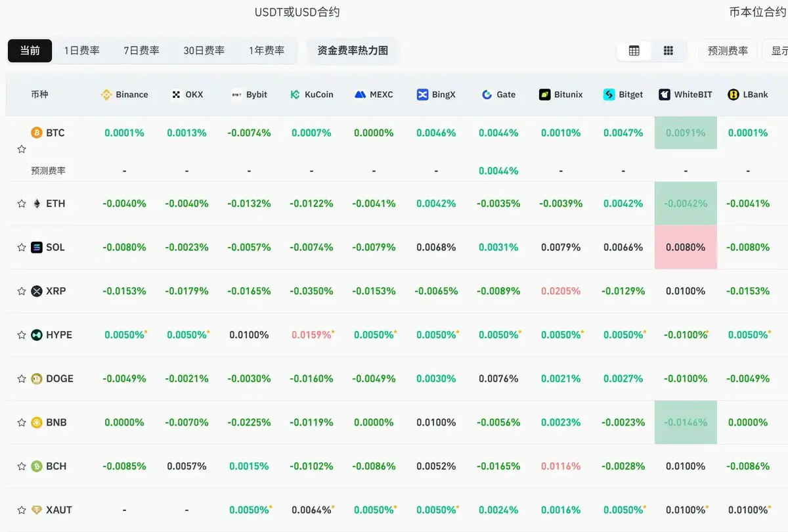Click BCH OKX rate 0.0057%
The image size is (788, 532).
(186, 466)
